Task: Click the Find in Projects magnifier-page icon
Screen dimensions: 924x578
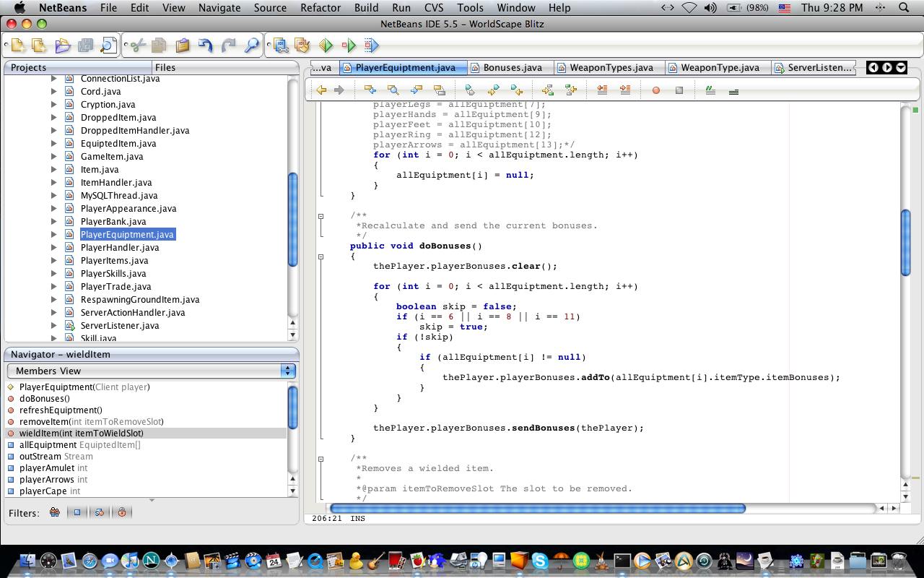Action: coord(108,46)
